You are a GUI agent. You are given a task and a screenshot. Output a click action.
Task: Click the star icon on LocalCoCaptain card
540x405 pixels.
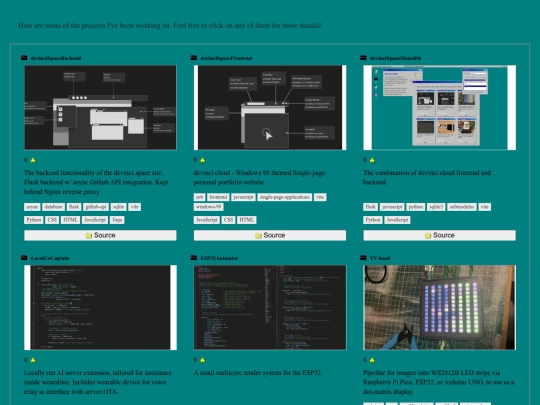(x=33, y=360)
